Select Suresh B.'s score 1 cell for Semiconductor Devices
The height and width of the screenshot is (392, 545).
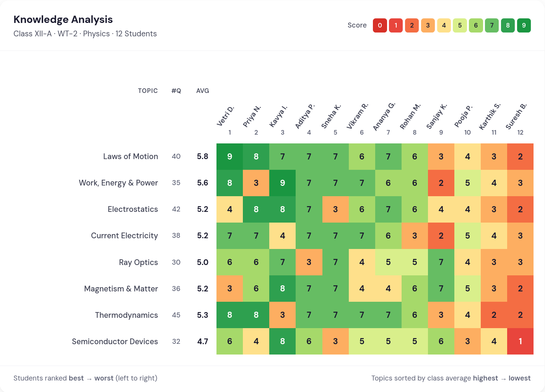[x=520, y=342]
